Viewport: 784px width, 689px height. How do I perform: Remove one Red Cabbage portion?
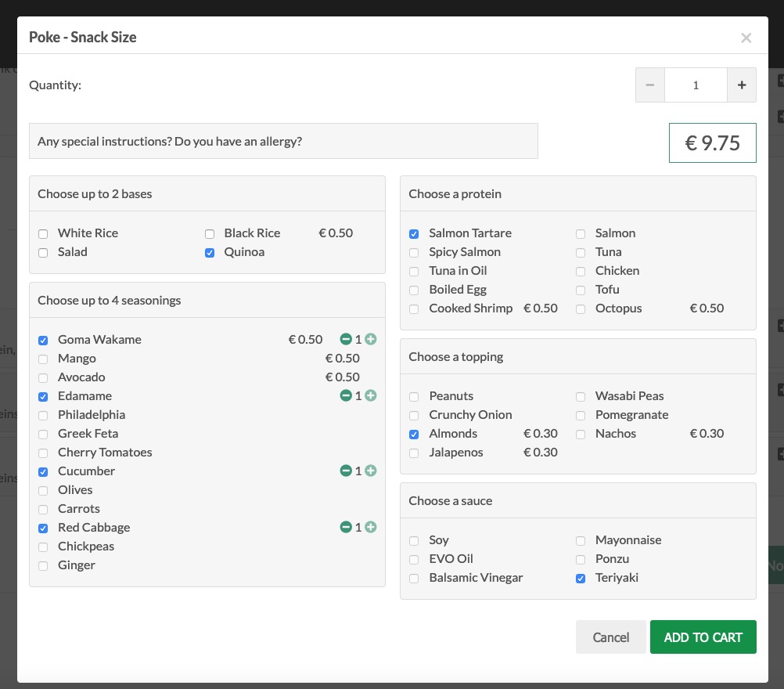click(345, 528)
